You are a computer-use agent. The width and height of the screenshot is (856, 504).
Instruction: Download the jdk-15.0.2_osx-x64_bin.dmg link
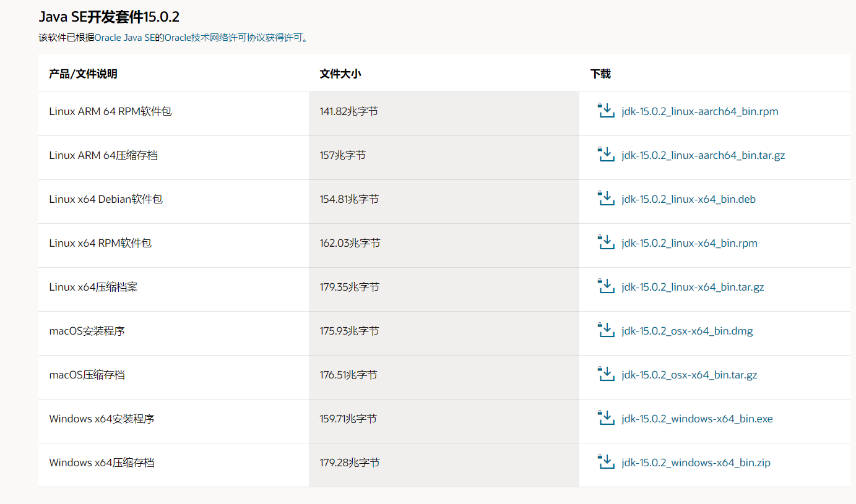pyautogui.click(x=687, y=331)
